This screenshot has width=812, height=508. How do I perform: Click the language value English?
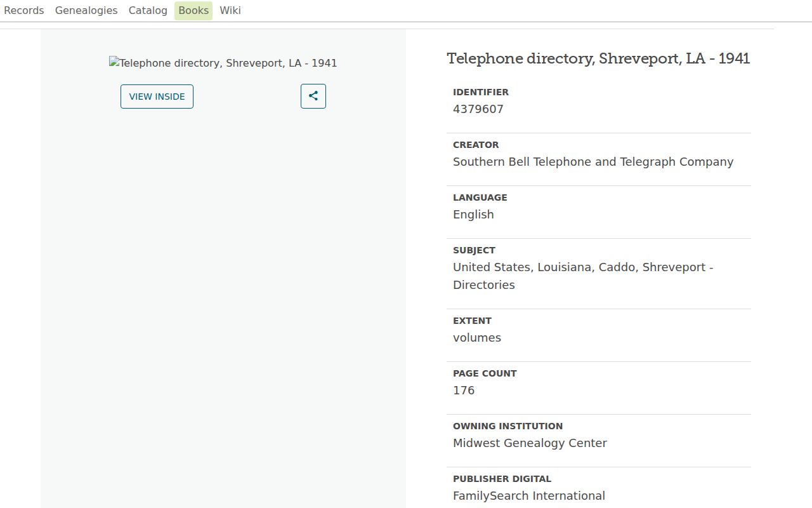point(473,215)
